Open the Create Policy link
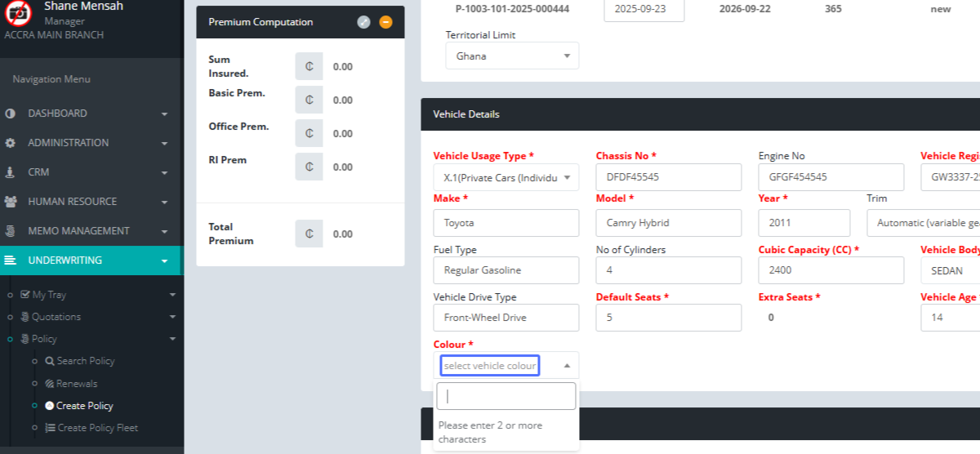The height and width of the screenshot is (454, 980). [x=84, y=406]
